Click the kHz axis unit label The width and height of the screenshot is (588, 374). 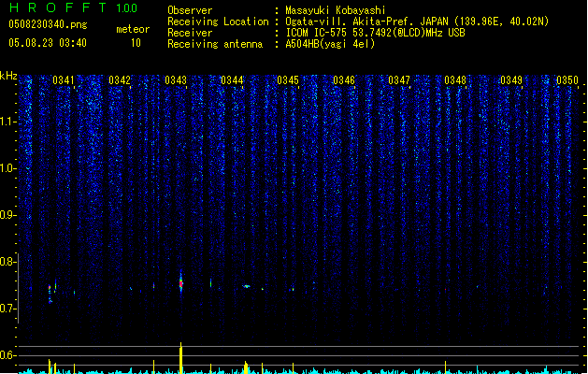pyautogui.click(x=8, y=76)
